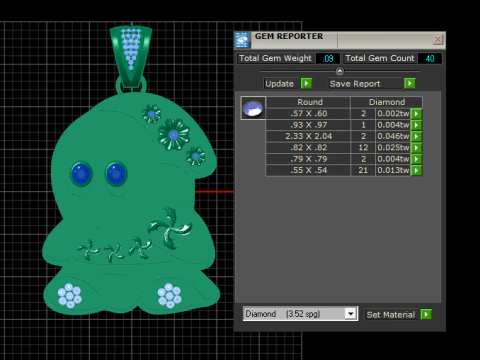The image size is (480, 360).
Task: Click green arrow for 0.046tw row
Action: pyautogui.click(x=416, y=136)
